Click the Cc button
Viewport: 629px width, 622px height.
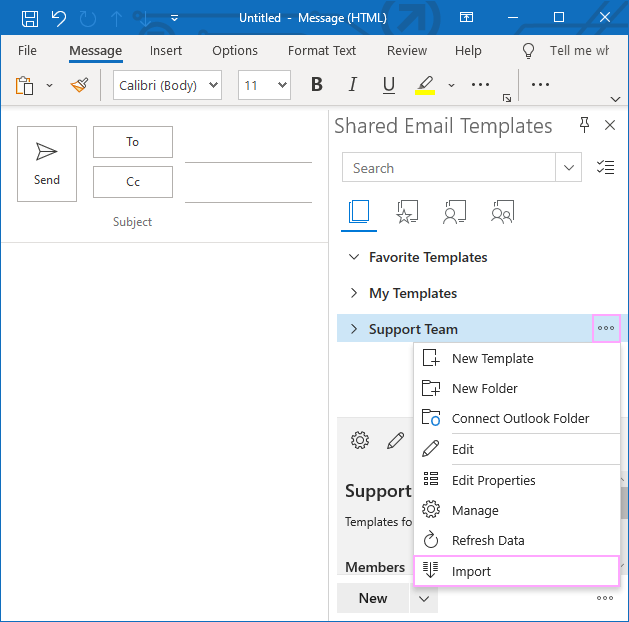click(133, 182)
